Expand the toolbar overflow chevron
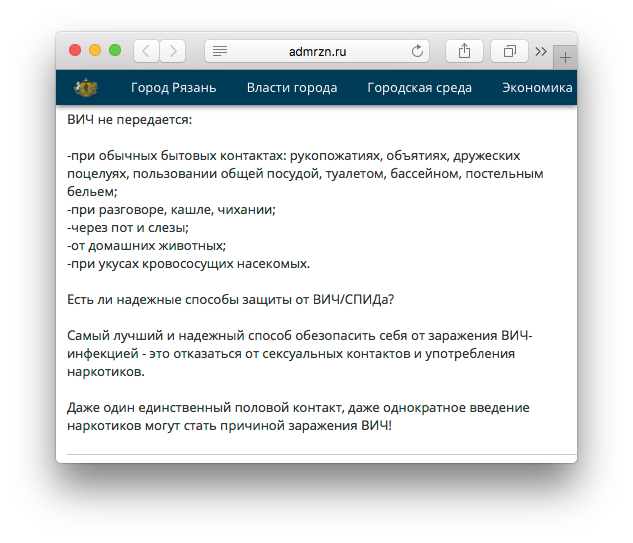The width and height of the screenshot is (633, 543). (541, 50)
